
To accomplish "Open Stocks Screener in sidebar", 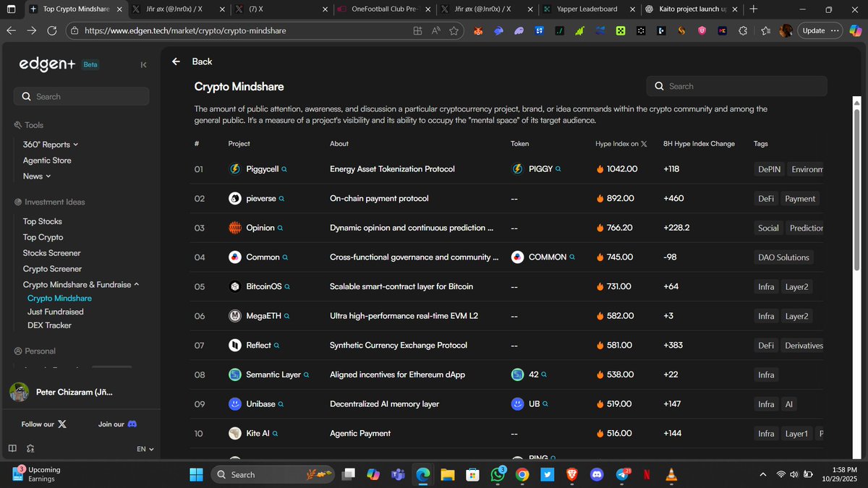I will [x=52, y=253].
